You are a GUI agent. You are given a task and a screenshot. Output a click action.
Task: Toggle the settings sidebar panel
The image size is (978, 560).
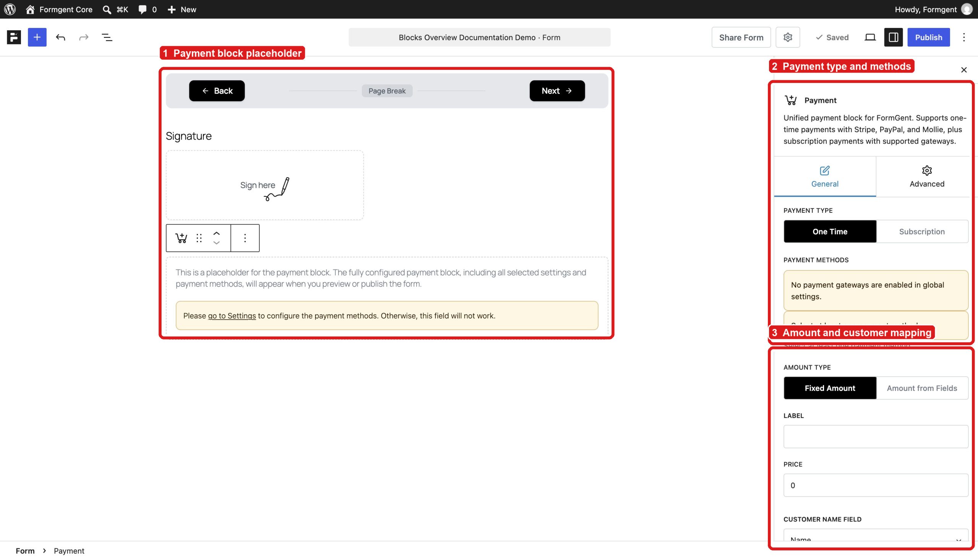pos(893,37)
